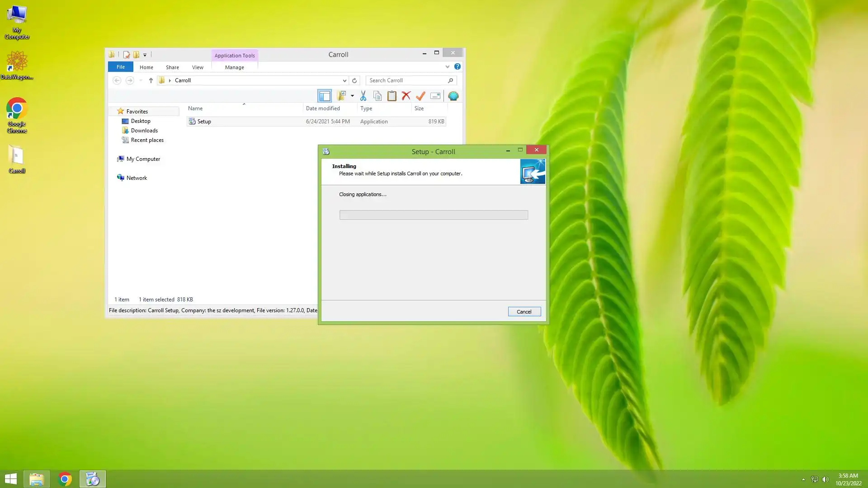Expand the ribbon using the chevron
Screen dimensions: 868x488
[x=447, y=66]
